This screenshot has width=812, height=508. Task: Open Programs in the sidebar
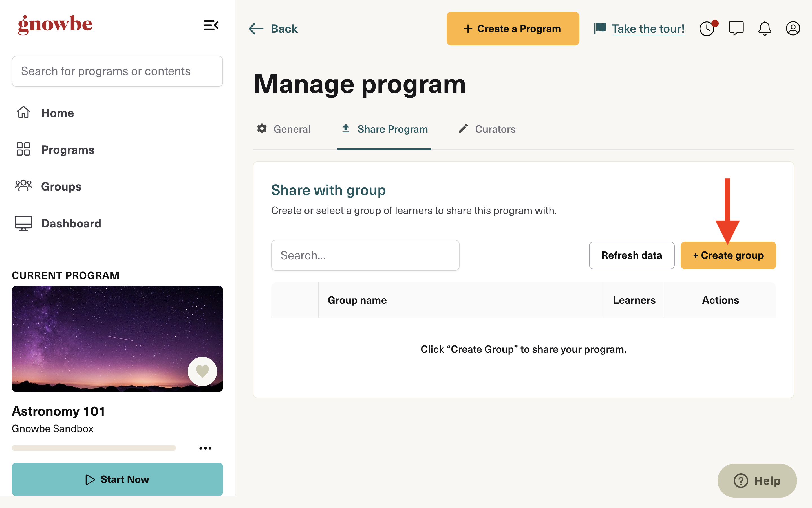(55, 150)
